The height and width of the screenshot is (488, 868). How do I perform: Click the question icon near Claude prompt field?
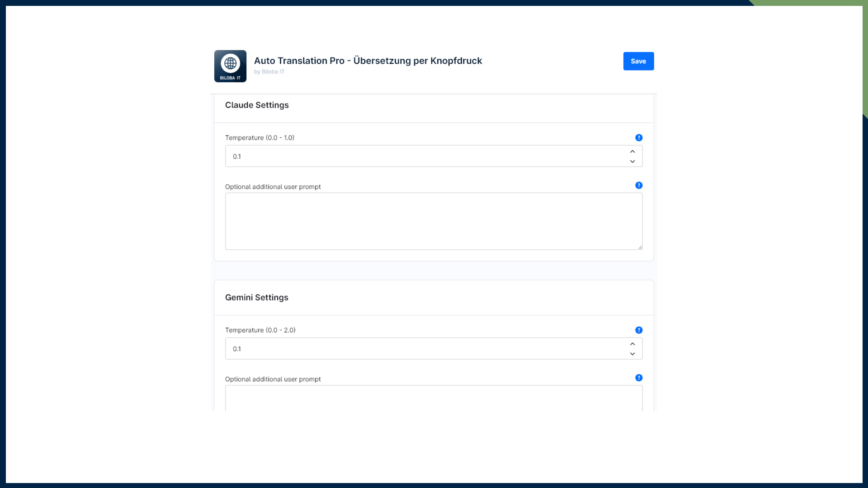coord(639,185)
